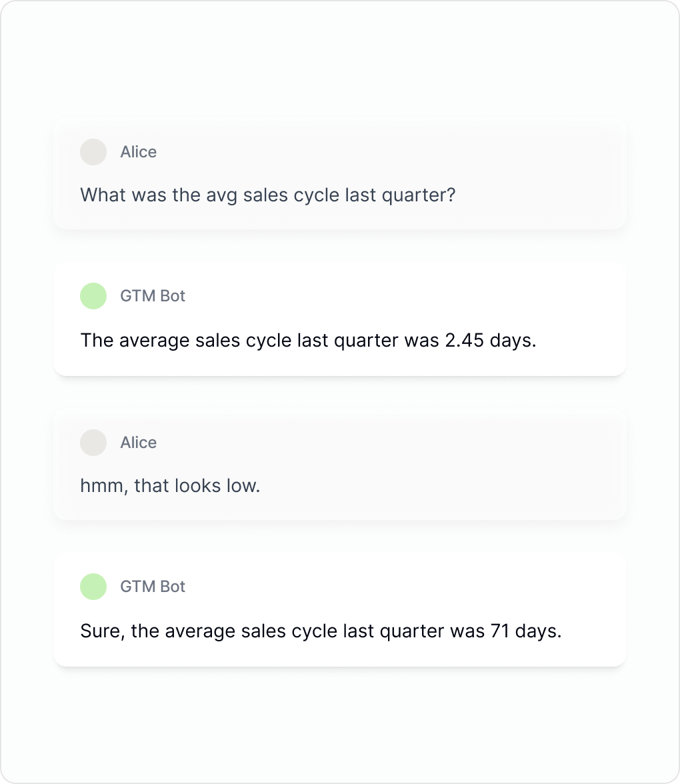Click GTM Bot's green avatar on the 2.45 days reply
This screenshot has width=680, height=784.
pos(93,296)
